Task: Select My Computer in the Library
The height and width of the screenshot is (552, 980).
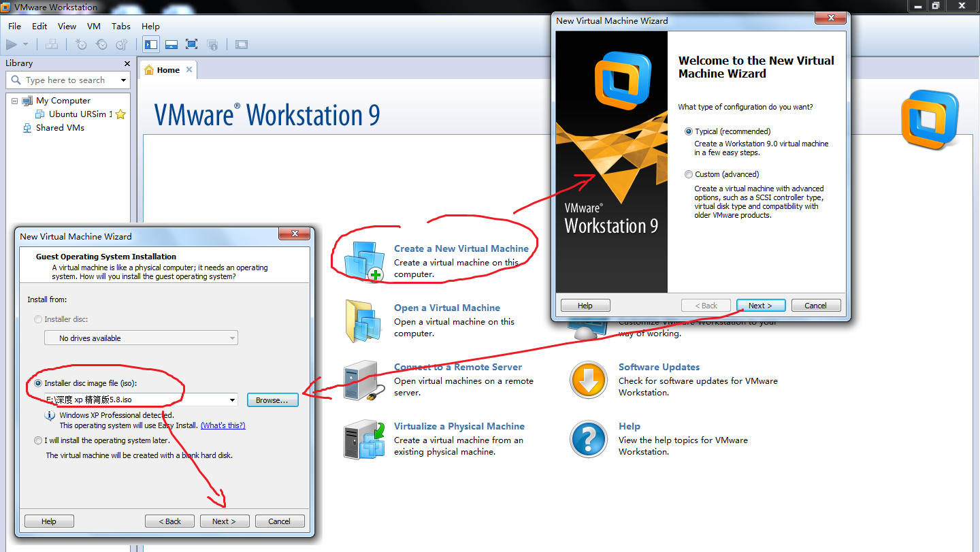Action: (63, 101)
